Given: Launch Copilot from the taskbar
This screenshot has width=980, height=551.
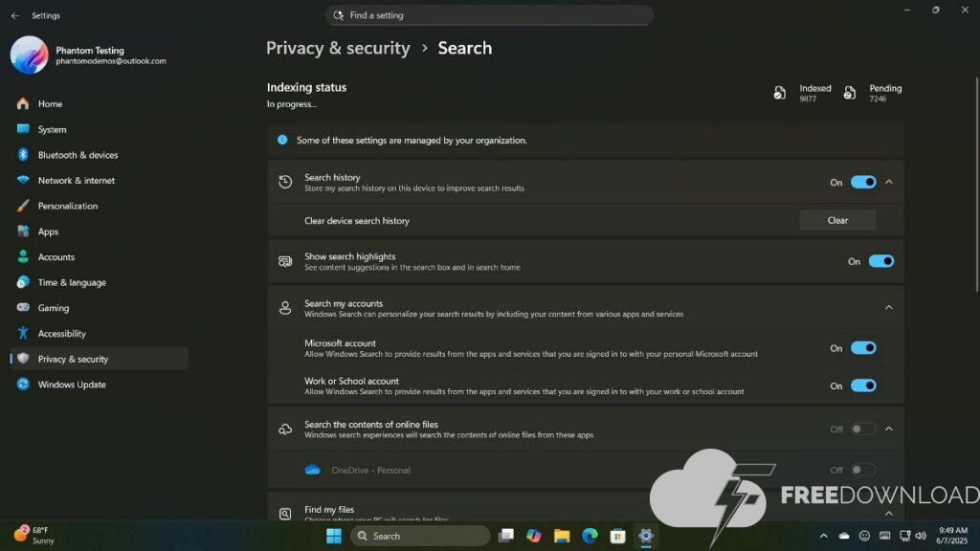Looking at the screenshot, I should pos(534,536).
